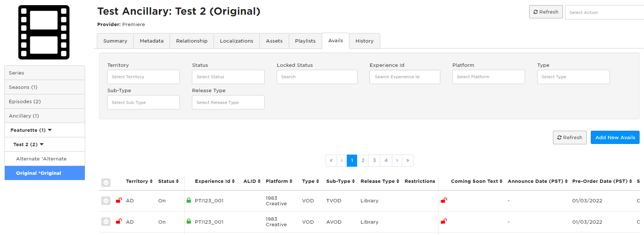This screenshot has height=235, width=644.
Task: Click Restrictions column header
Action: click(x=420, y=181)
